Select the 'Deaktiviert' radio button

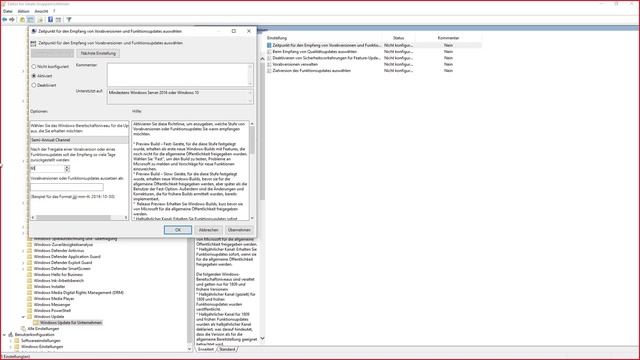coord(34,85)
